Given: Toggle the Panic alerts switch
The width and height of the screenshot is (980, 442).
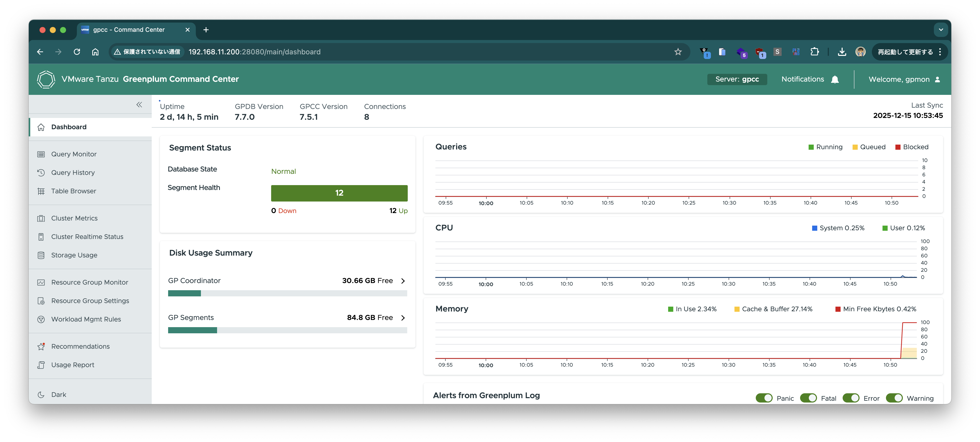Looking at the screenshot, I should coord(764,398).
